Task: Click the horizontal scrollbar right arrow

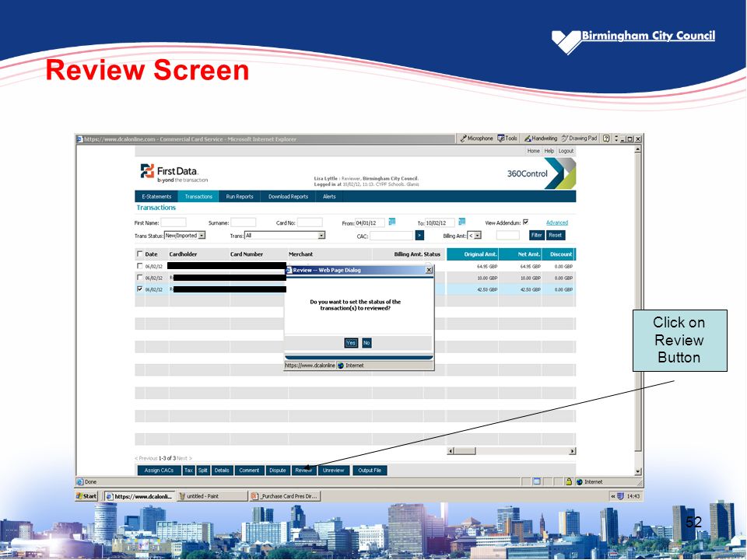Action: [572, 451]
